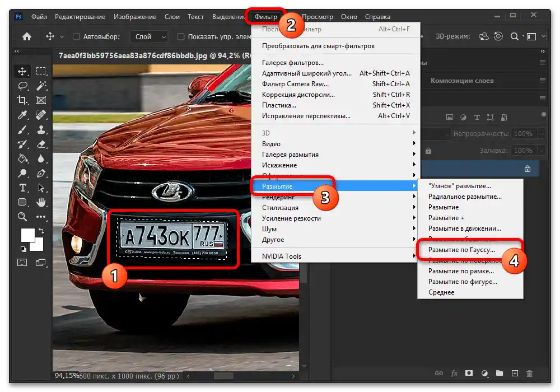Choose the Clone Stamp tool
Screen dimensions: 560x392
pos(41,129)
